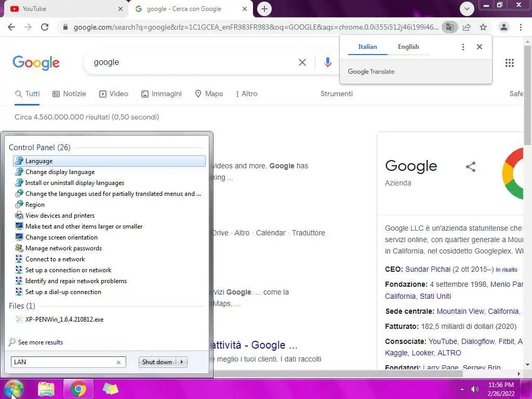Click See more results in Start menu

[x=36, y=342]
